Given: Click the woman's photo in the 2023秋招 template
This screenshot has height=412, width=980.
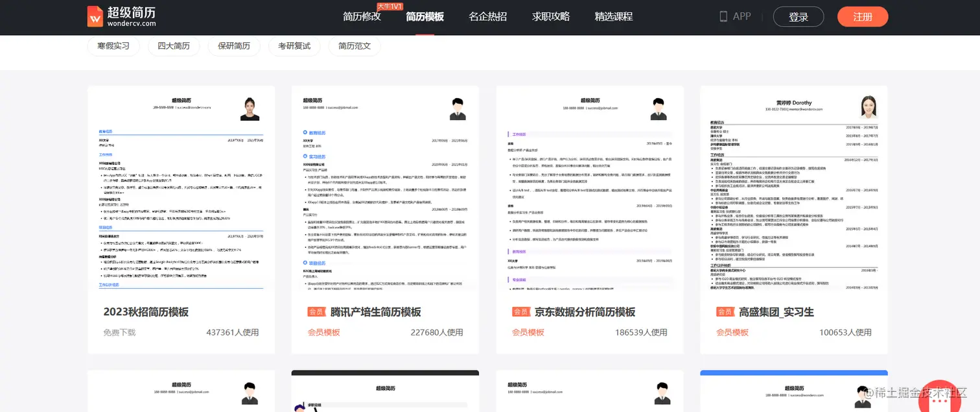Looking at the screenshot, I should pyautogui.click(x=250, y=108).
